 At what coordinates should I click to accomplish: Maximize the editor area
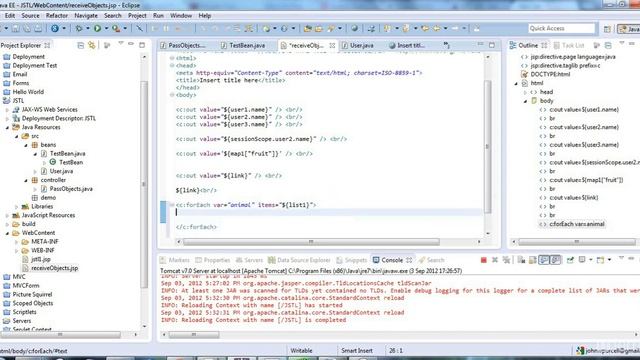(x=492, y=45)
